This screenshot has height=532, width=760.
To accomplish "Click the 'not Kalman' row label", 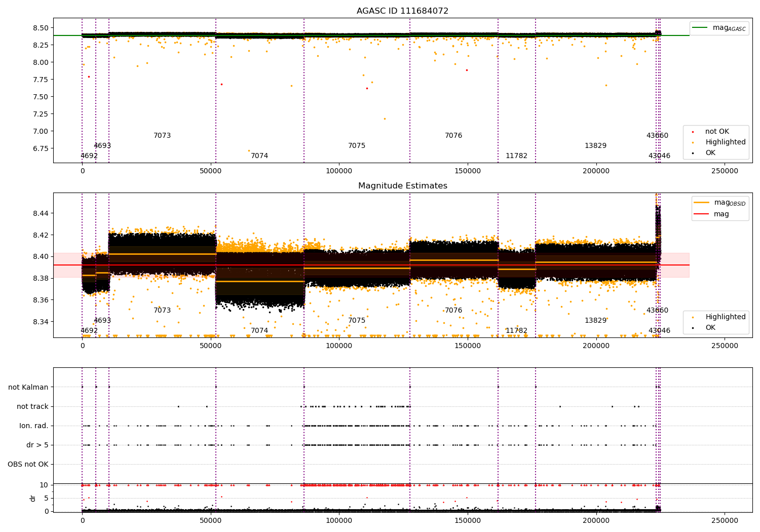I will click(28, 387).
